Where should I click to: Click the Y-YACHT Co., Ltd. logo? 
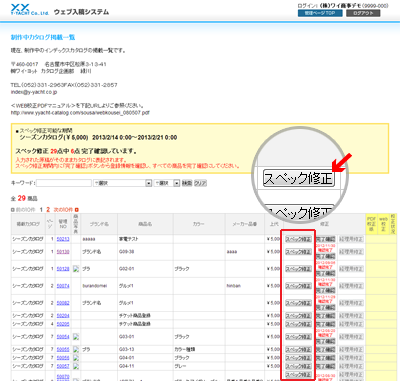(30, 10)
